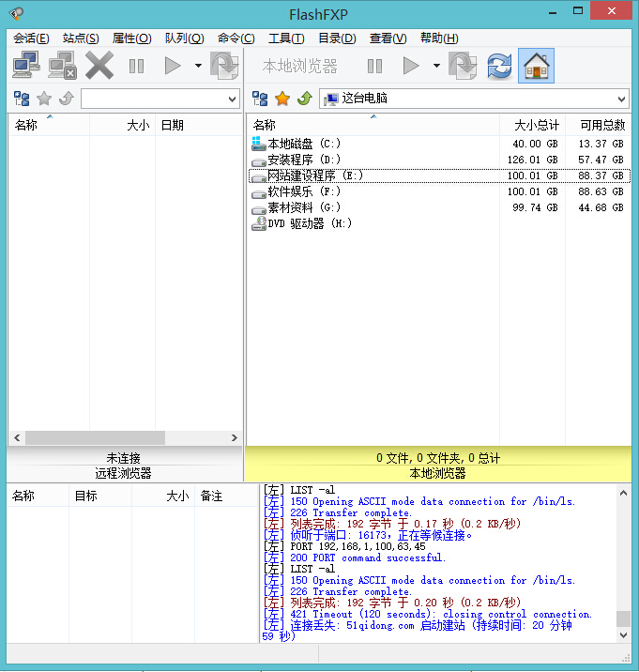The height and width of the screenshot is (672, 639).
Task: Select the 本地磁盘 (C:) drive
Action: (x=303, y=144)
